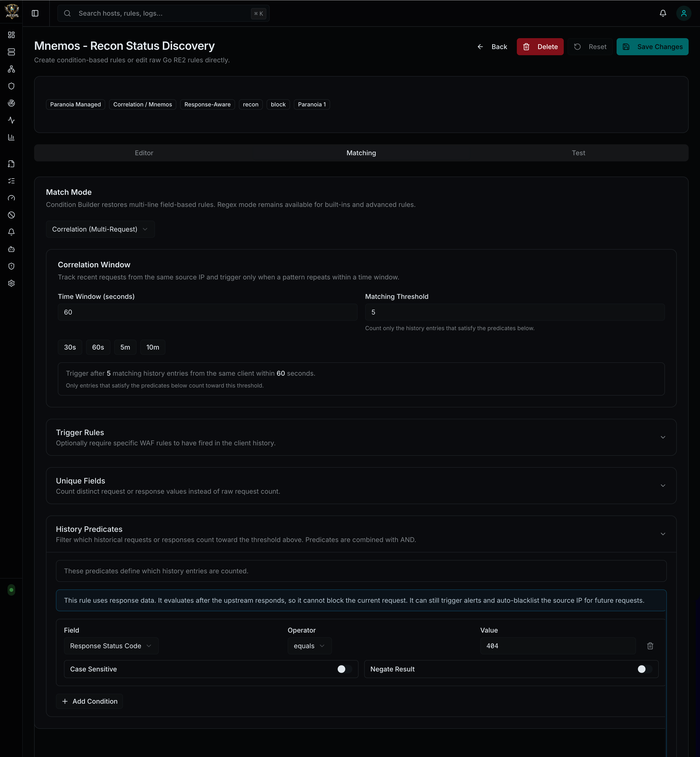Click the recon tag
700x757 pixels.
(250, 104)
